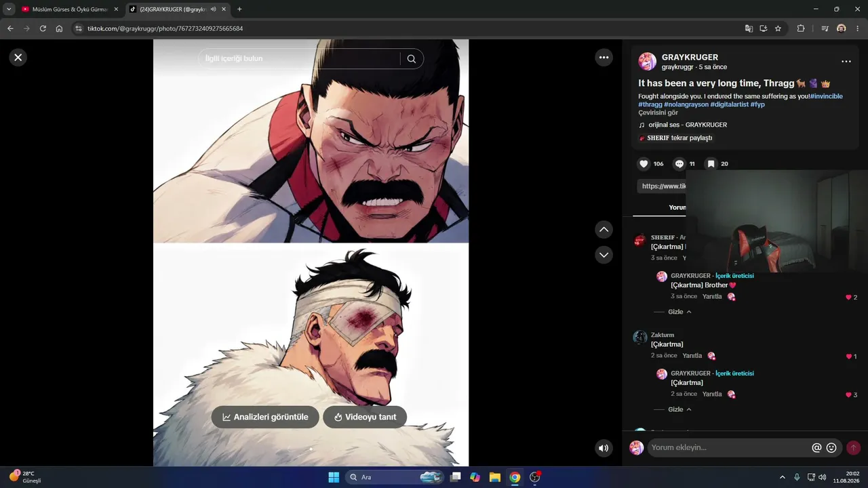The height and width of the screenshot is (488, 868).
Task: Click the 'Analizleri görüntüle' button
Action: 265,417
